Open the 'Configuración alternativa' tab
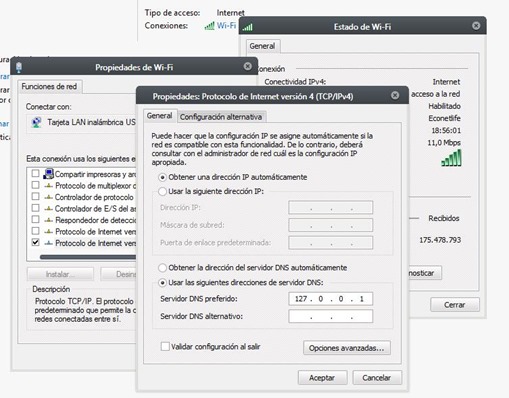509x398 pixels. 221,117
